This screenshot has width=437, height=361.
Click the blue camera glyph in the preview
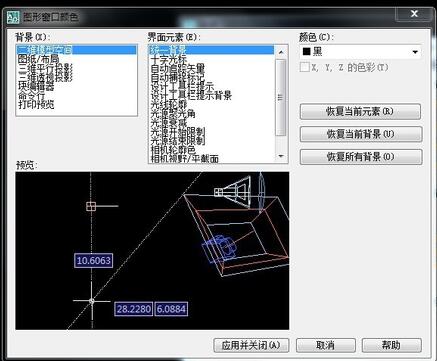pyautogui.click(x=219, y=248)
